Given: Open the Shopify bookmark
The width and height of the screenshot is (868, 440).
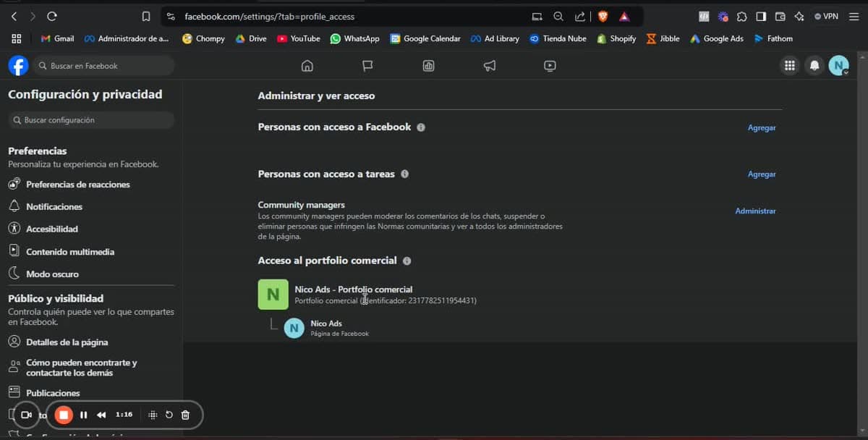Looking at the screenshot, I should coord(616,38).
